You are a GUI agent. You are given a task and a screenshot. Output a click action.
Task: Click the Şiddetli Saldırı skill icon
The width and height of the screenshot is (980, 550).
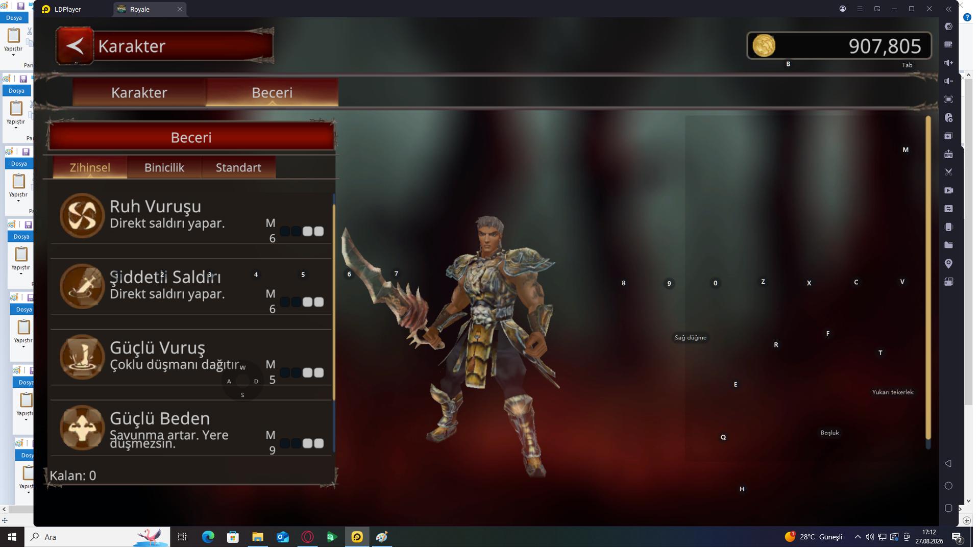coord(82,286)
